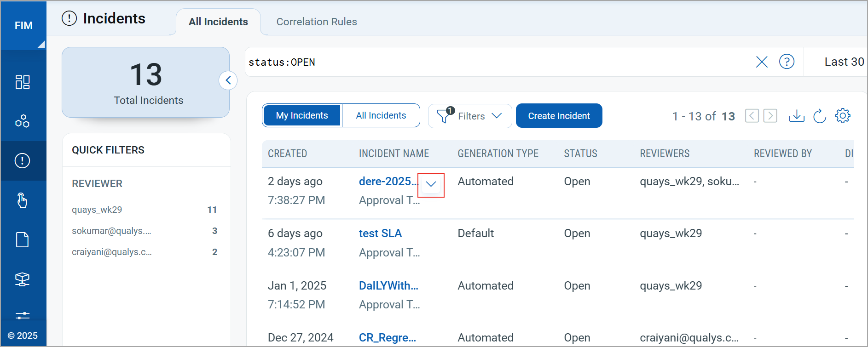The width and height of the screenshot is (868, 347).
Task: Click the REVIEWERS column header
Action: (x=665, y=154)
